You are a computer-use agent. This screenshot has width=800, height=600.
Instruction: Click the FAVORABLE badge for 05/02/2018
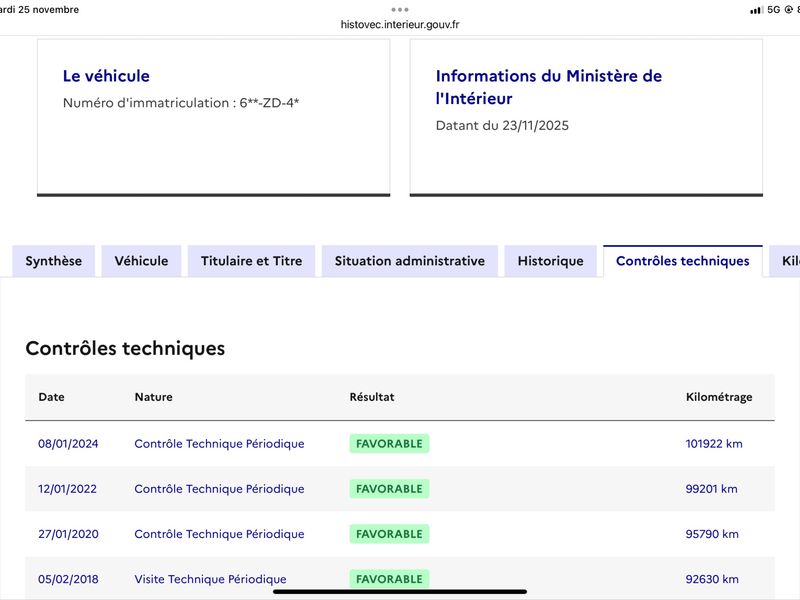[x=389, y=579]
